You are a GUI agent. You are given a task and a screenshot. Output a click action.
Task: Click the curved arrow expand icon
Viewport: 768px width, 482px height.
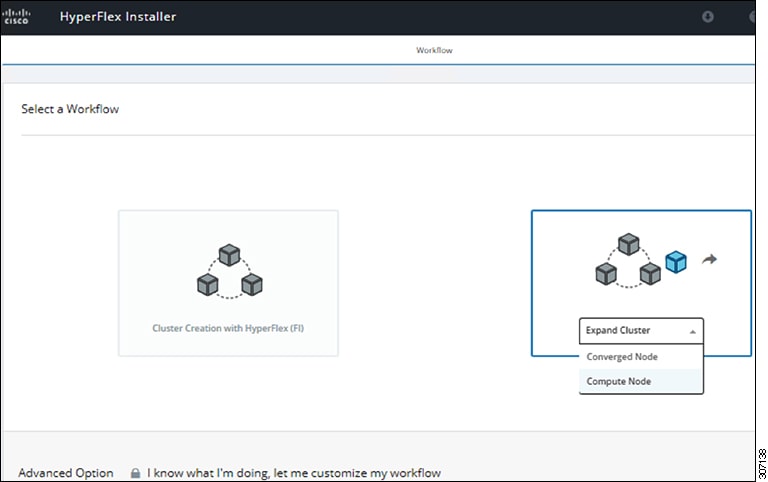pyautogui.click(x=709, y=259)
